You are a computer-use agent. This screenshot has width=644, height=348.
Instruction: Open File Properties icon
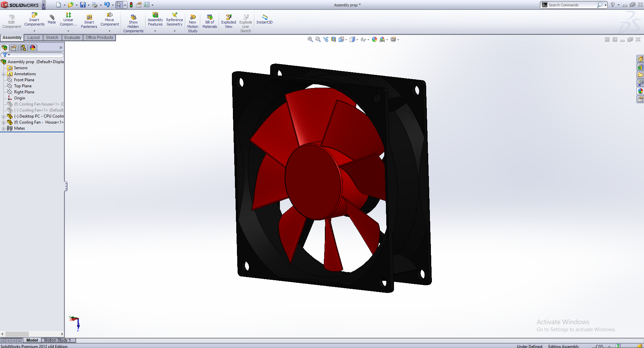click(x=139, y=5)
